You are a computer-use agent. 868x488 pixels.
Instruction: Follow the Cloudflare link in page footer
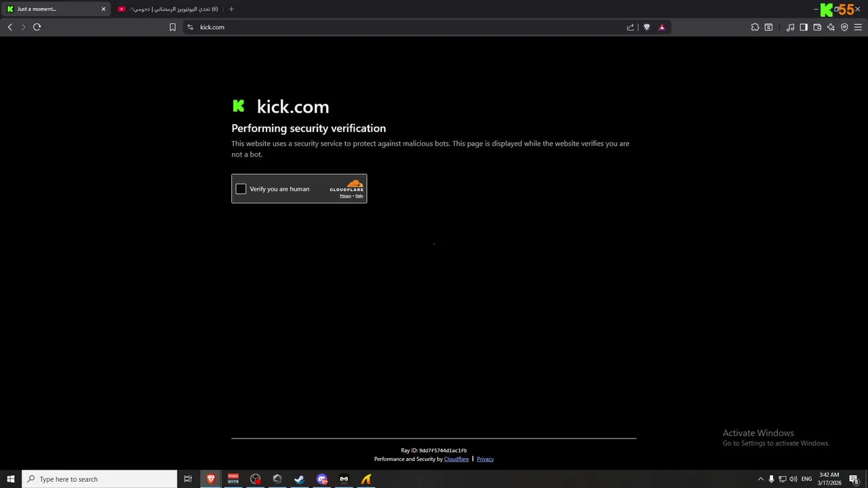tap(456, 459)
